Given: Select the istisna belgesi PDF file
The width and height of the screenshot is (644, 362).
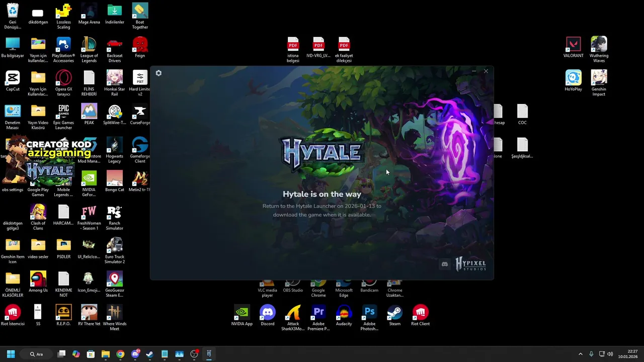Looking at the screenshot, I should [293, 49].
